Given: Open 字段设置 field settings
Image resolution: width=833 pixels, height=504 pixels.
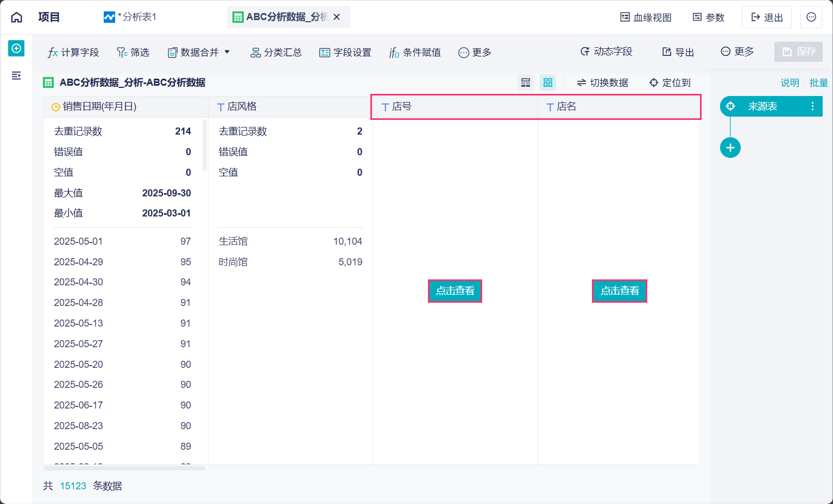Looking at the screenshot, I should tap(345, 52).
